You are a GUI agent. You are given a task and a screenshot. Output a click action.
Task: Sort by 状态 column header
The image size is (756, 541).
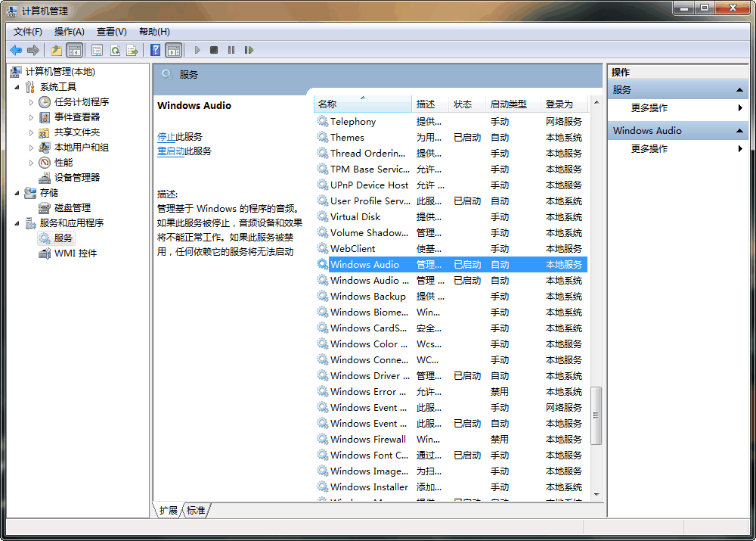467,104
